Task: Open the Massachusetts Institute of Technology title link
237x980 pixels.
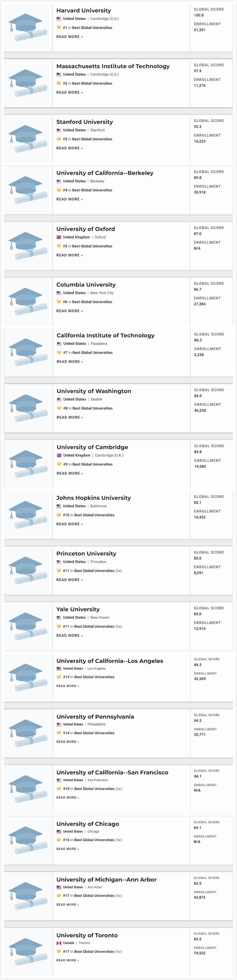Action: 113,66
